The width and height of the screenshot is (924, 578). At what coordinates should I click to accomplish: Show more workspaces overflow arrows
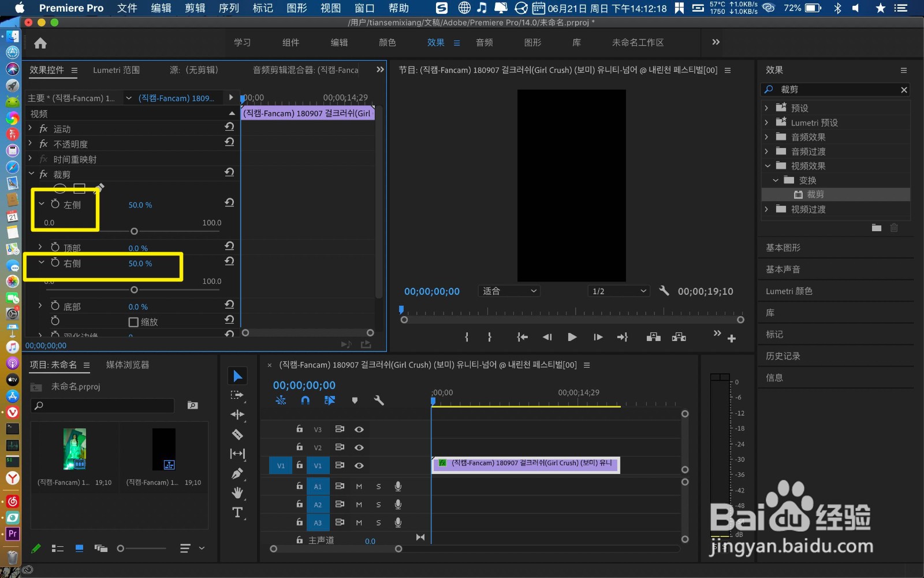click(716, 42)
